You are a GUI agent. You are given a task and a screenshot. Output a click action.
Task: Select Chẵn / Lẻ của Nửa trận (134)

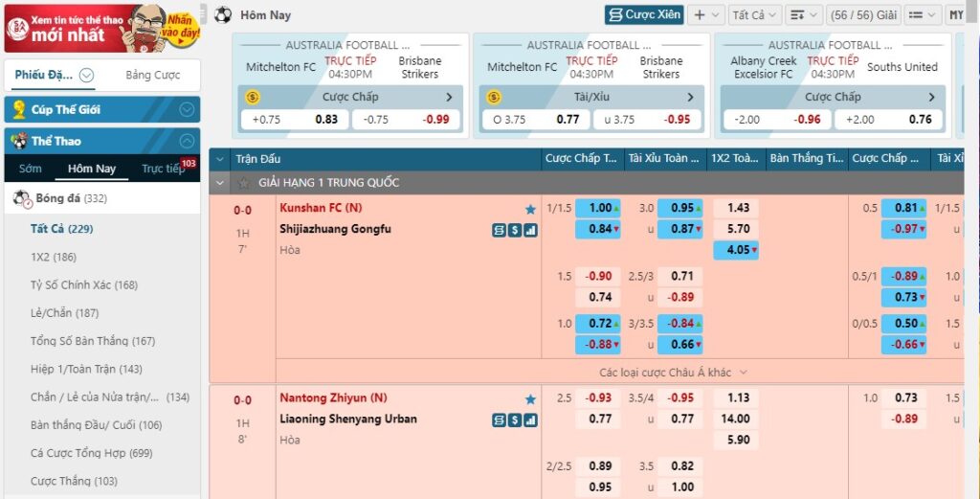pos(110,397)
